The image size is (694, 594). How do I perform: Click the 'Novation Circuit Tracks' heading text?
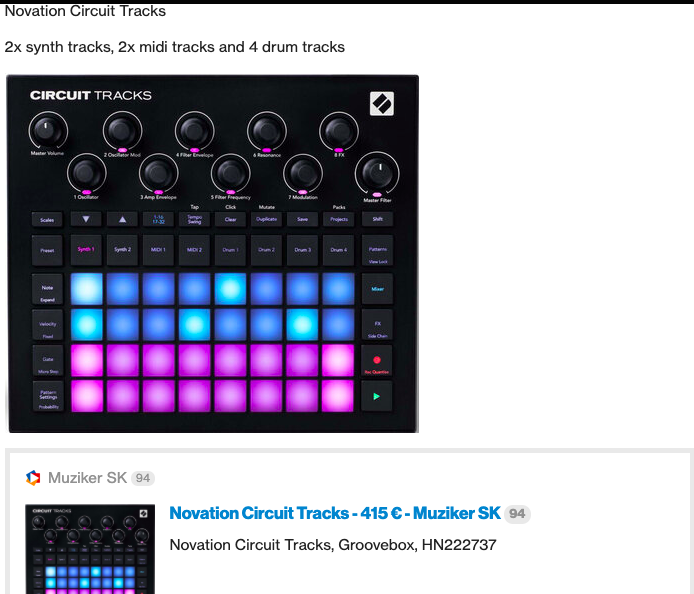pos(85,11)
